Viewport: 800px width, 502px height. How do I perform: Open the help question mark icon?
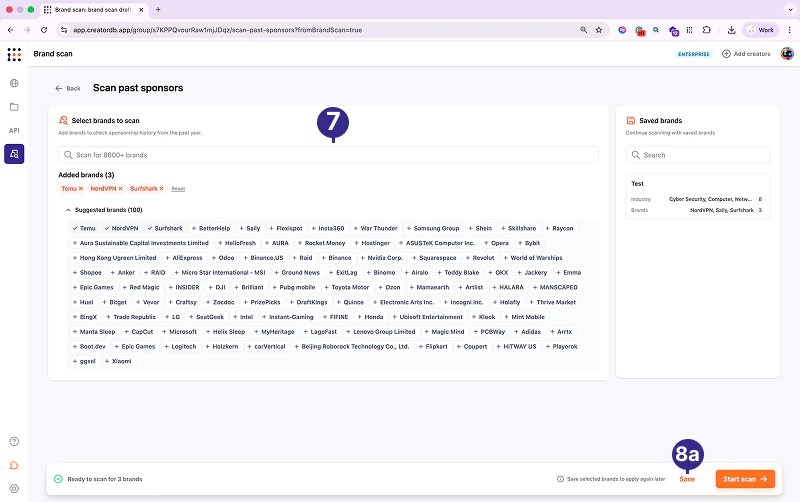tap(14, 441)
